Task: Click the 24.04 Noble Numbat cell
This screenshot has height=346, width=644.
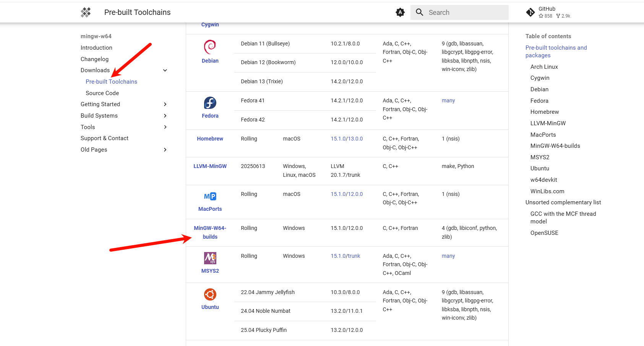Action: pyautogui.click(x=266, y=311)
